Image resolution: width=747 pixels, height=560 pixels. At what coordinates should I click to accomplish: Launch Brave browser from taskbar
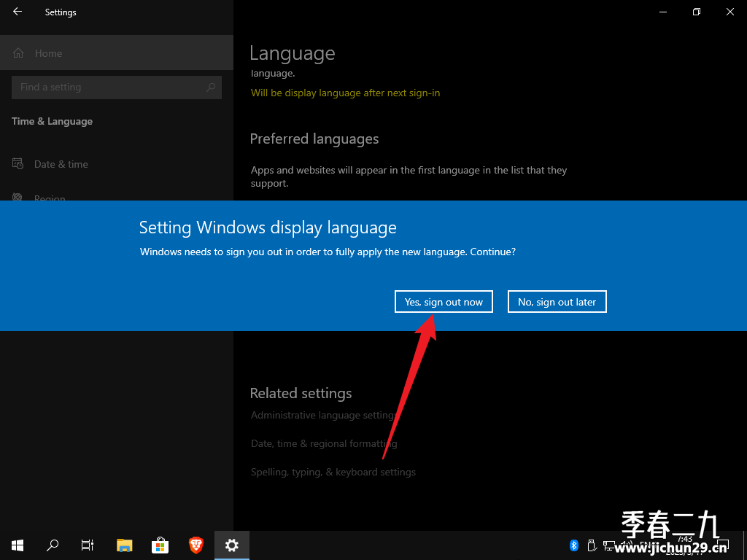pos(196,545)
